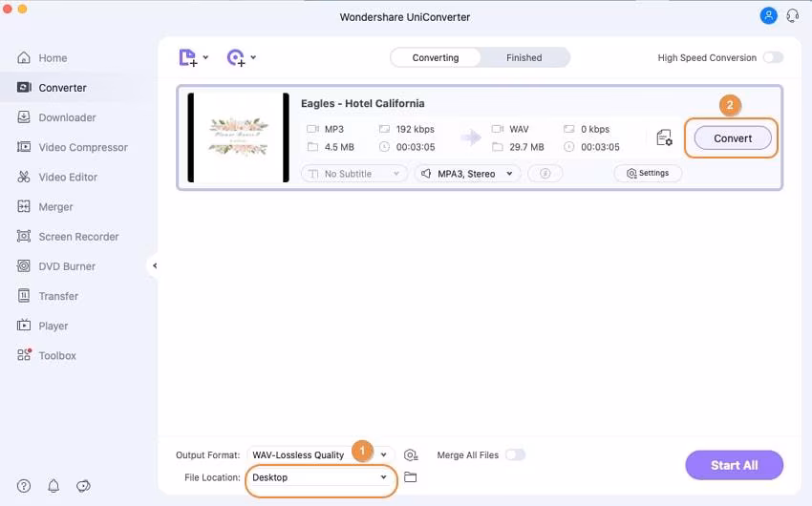Click the Hotel California thumbnail
The width and height of the screenshot is (812, 506).
tap(238, 137)
